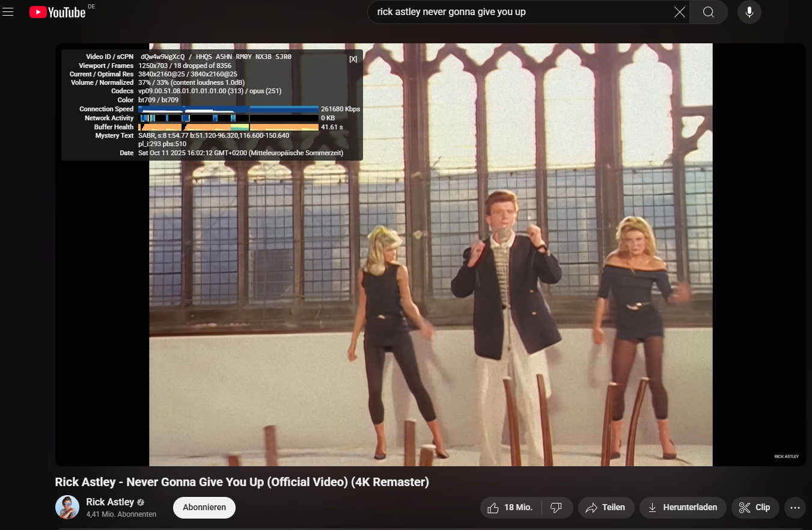Image resolution: width=812 pixels, height=530 pixels.
Task: Click in the search input field
Action: 520,12
